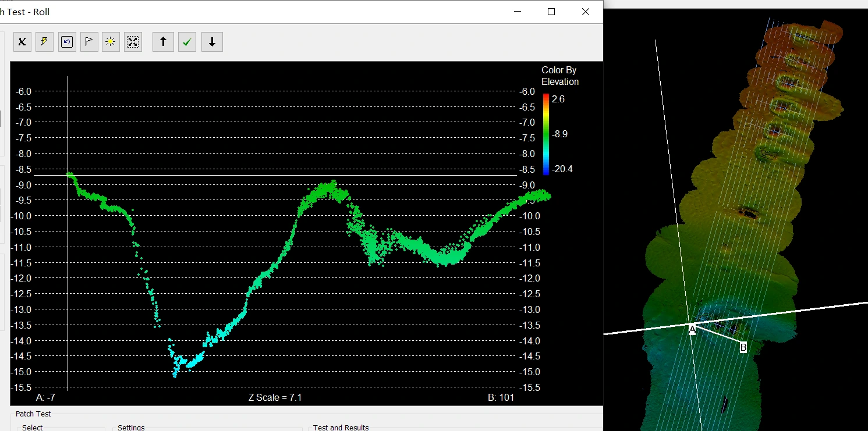Screen dimensions: 868x431
Task: Click the 'Select' group heading
Action: coord(33,428)
